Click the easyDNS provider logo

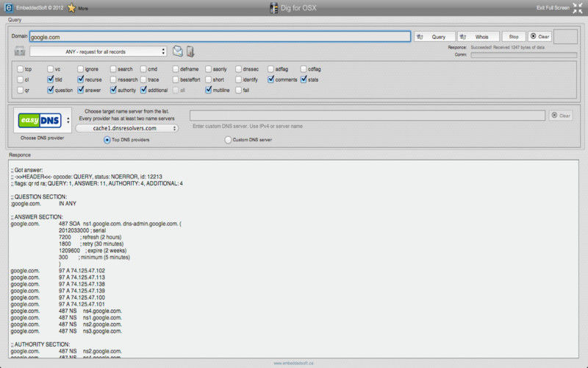(x=40, y=120)
